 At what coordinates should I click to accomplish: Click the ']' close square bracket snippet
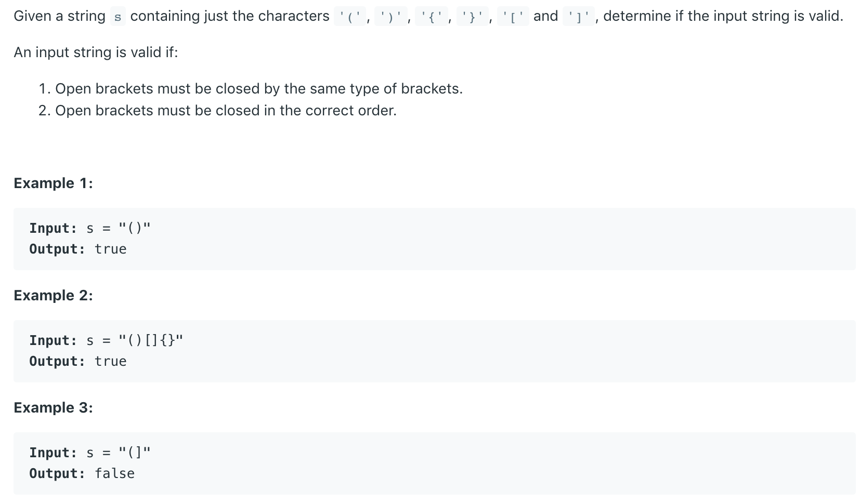[x=579, y=17]
